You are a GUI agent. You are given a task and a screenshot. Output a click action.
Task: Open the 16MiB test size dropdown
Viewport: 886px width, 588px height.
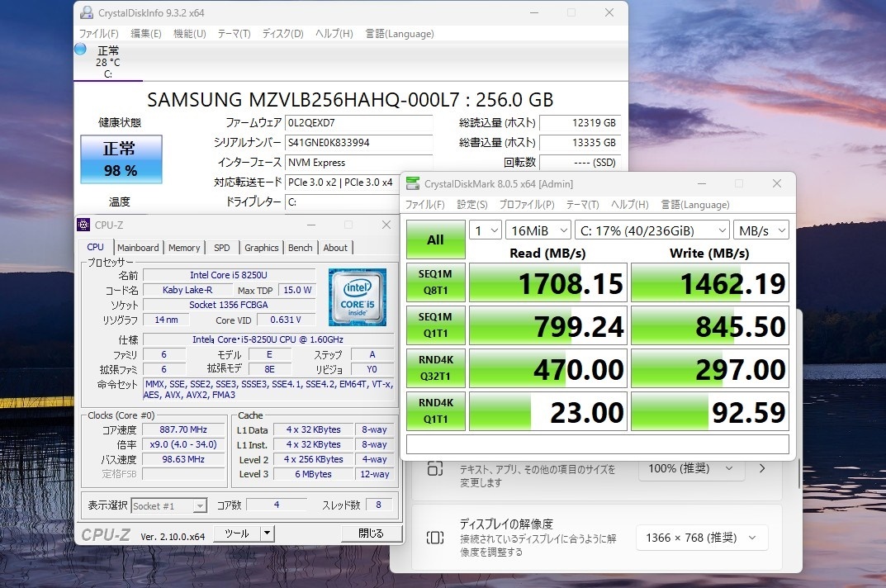point(538,230)
